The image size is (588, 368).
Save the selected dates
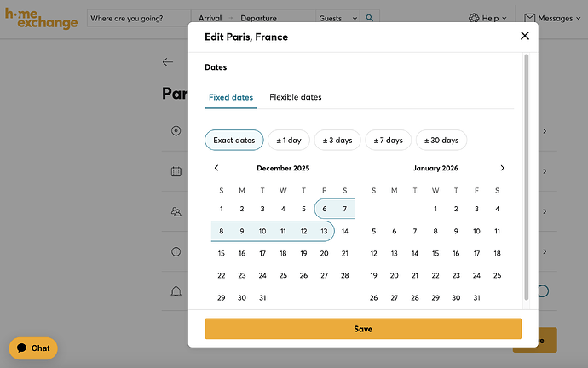coord(363,329)
